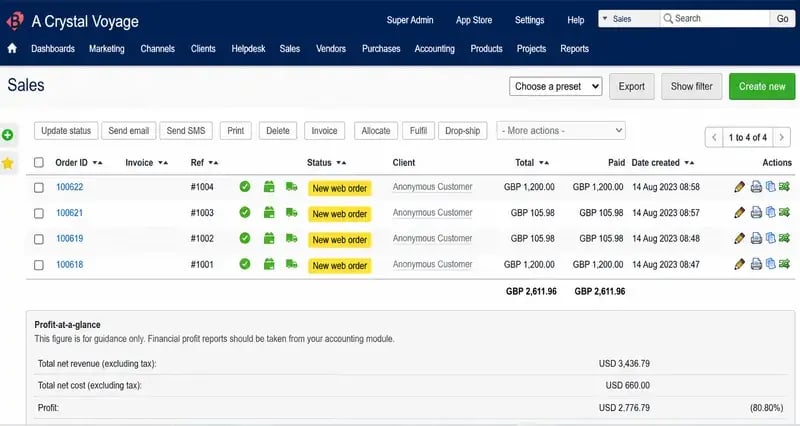Sort by Status column arrows
Viewport: 800px width, 426px height.
click(341, 163)
